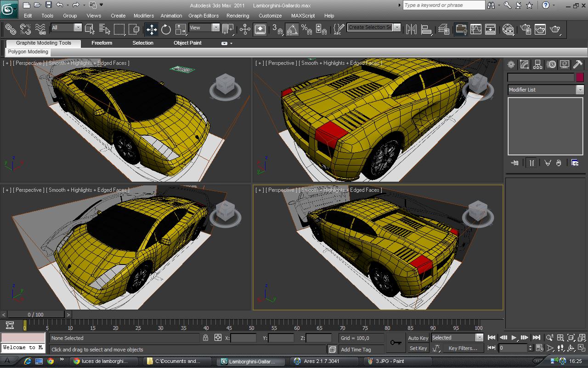Enable Auto Key animation mode
The width and height of the screenshot is (588, 368).
[418, 338]
